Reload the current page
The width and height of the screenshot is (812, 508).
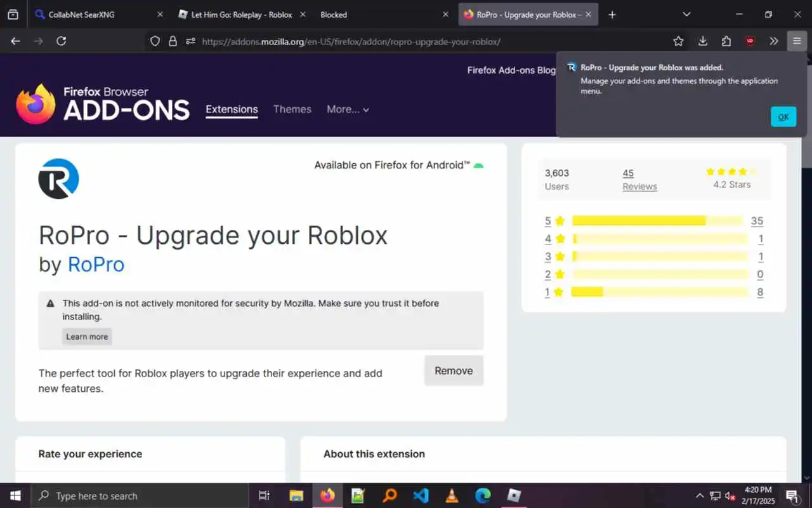(x=61, y=41)
